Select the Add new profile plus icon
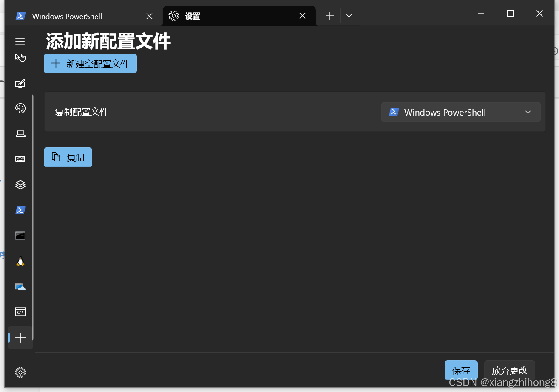This screenshot has width=559, height=392. (x=20, y=338)
